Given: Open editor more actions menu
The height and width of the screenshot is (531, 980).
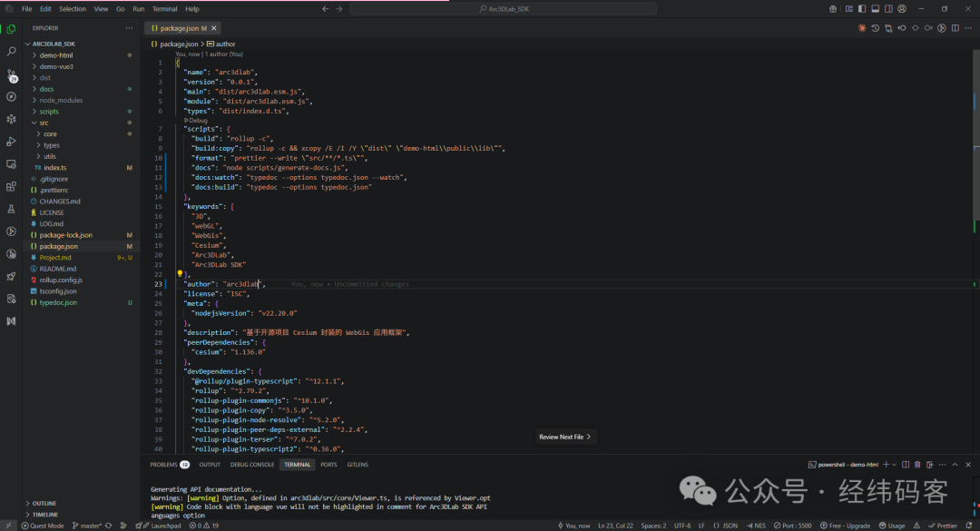Looking at the screenshot, I should [969, 28].
